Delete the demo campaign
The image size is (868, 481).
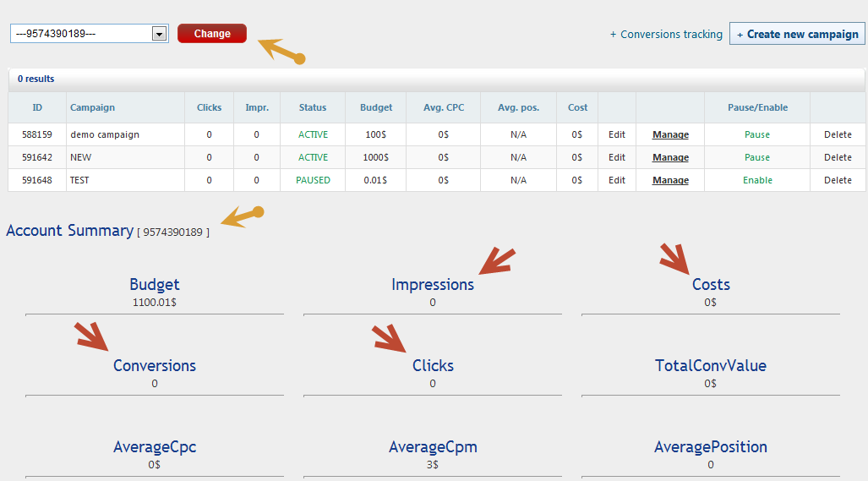point(838,134)
